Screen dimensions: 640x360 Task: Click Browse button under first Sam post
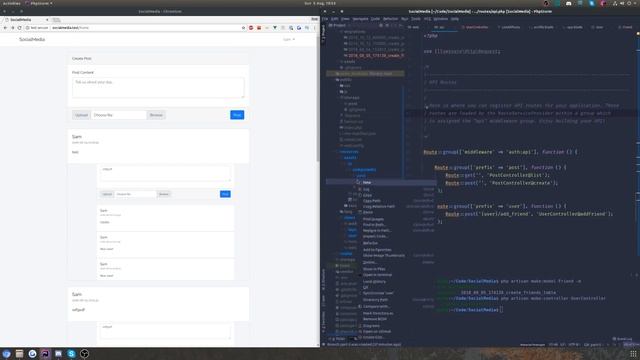click(x=164, y=194)
